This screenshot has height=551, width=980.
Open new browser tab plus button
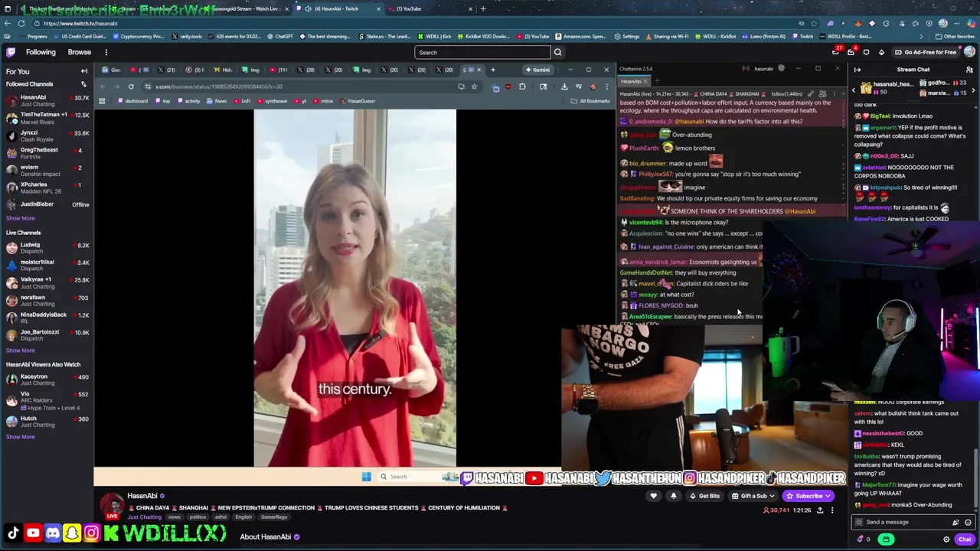(x=483, y=8)
